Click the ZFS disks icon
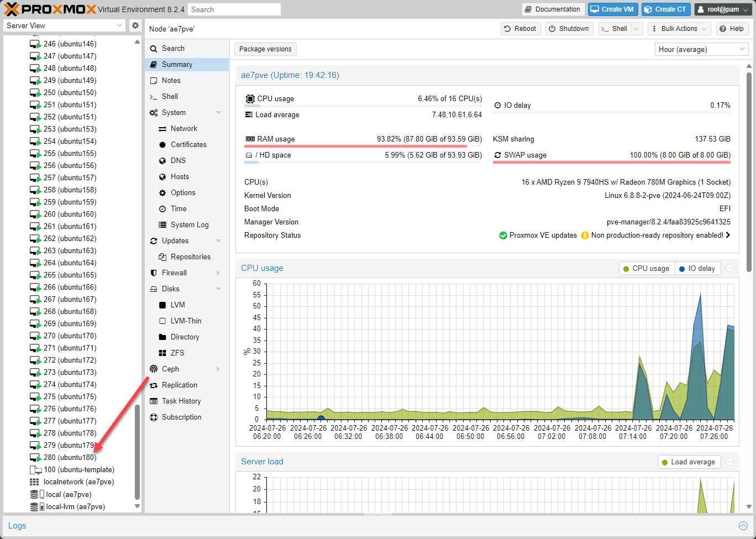Screen dimensions: 756x539 [x=162, y=353]
